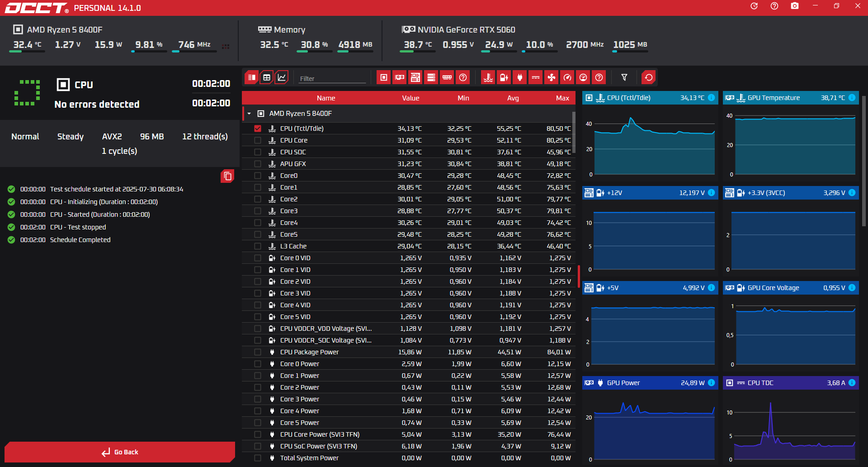The image size is (868, 467).
Task: Select the 'CPU VDDCR_VDD Voltage' row name
Action: click(325, 329)
